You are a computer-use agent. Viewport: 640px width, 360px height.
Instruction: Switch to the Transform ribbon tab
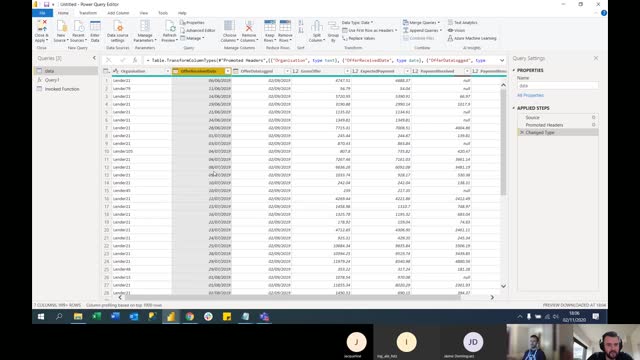[88, 13]
